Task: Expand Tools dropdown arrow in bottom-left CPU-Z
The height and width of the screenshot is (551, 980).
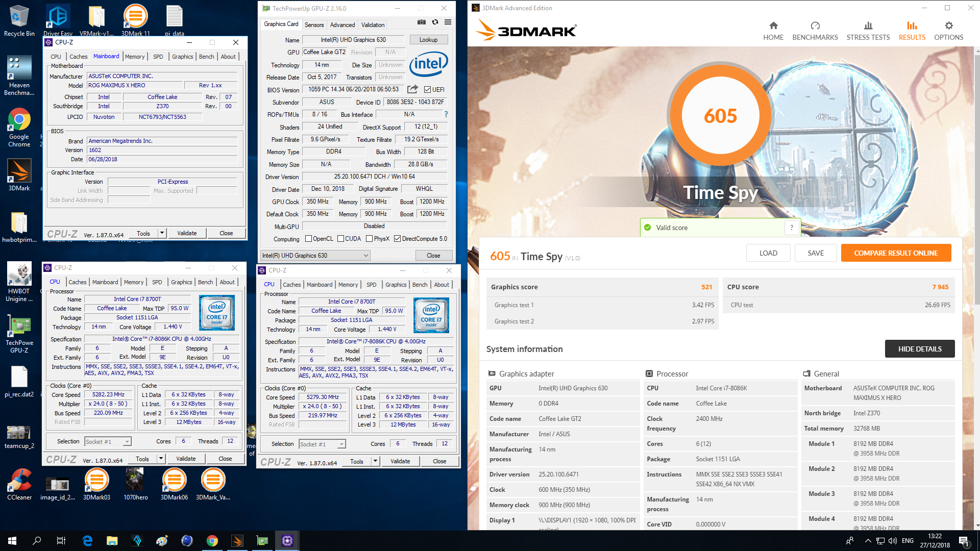Action: [161, 459]
